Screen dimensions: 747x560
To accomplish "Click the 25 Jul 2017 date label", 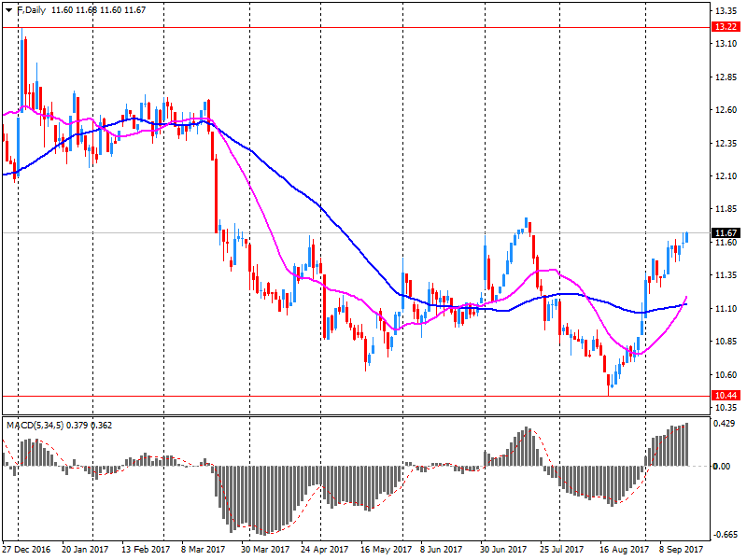I will pyautogui.click(x=562, y=550).
